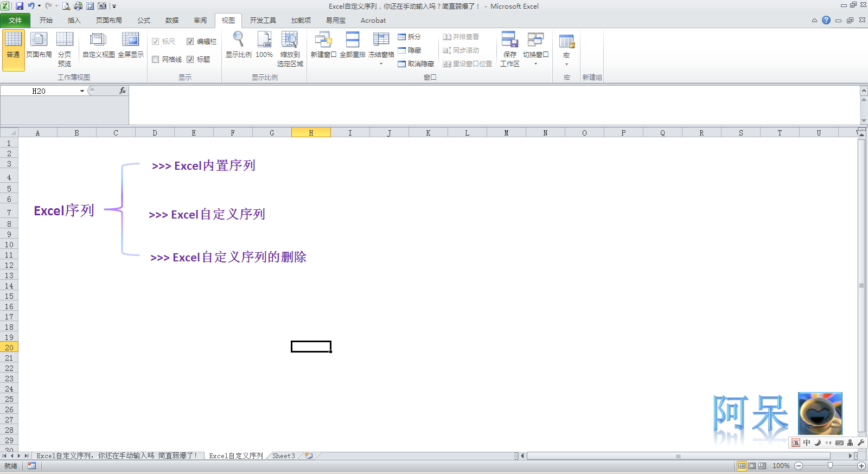Open the Developer (开发工具) tab

click(x=263, y=21)
